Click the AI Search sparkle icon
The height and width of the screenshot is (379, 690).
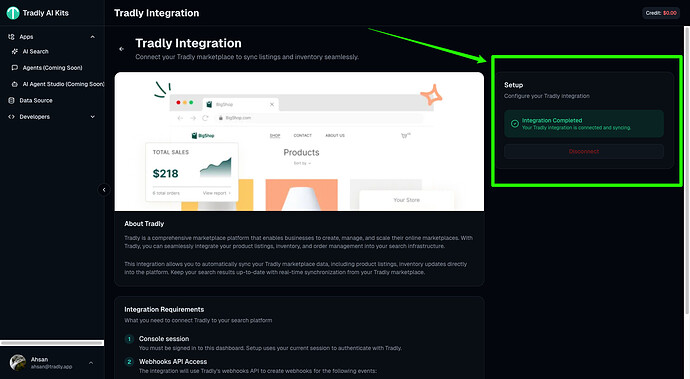click(x=15, y=52)
